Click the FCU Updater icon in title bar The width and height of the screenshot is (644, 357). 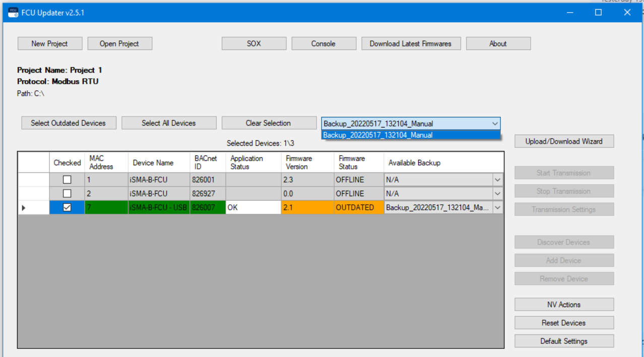(13, 12)
